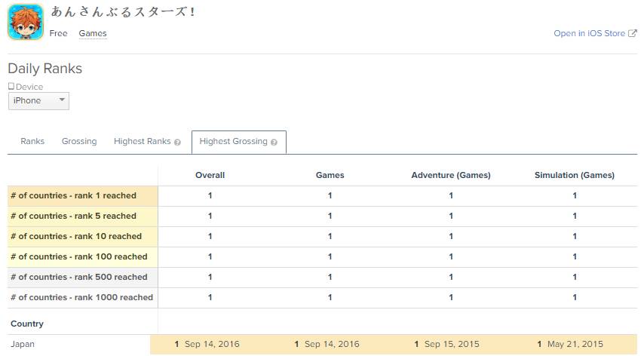Click the Overall column header
Image resolution: width=644 pixels, height=356 pixels.
[210, 175]
